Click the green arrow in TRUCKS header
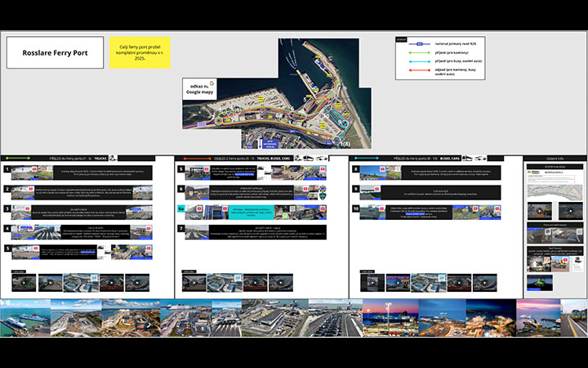The image size is (588, 368). pos(17,158)
